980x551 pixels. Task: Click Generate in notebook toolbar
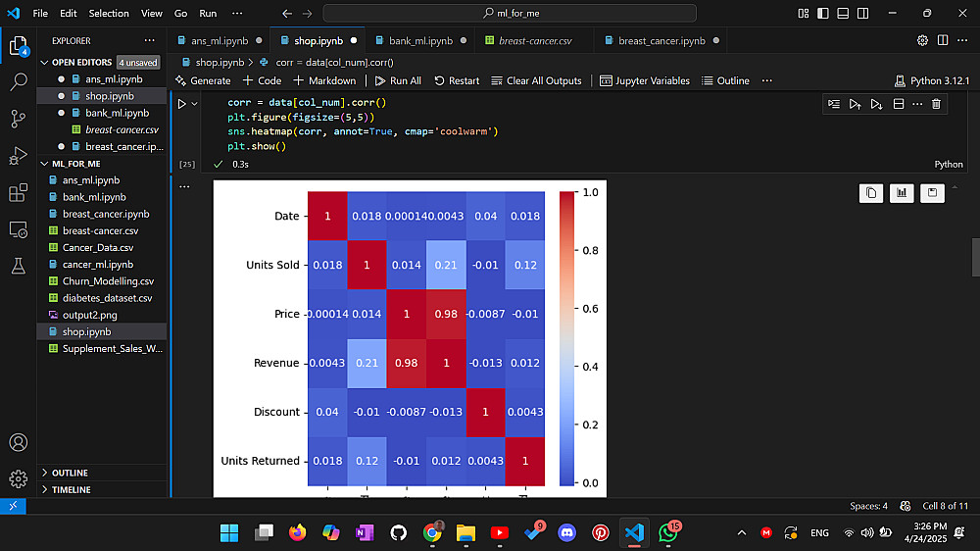(x=203, y=80)
